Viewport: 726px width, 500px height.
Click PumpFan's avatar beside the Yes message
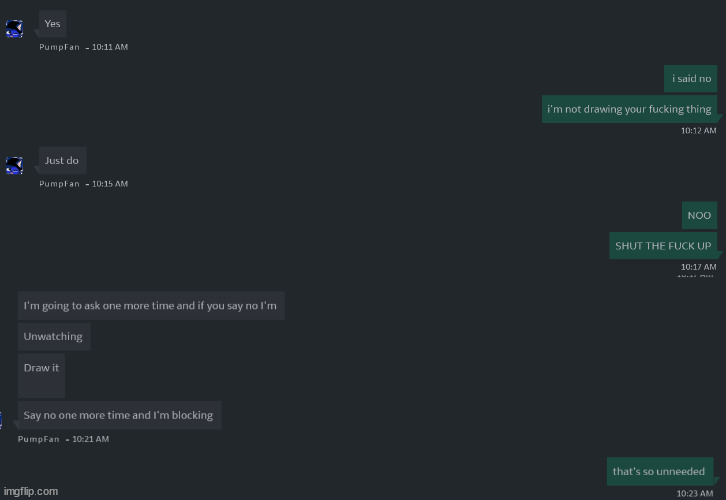14,28
